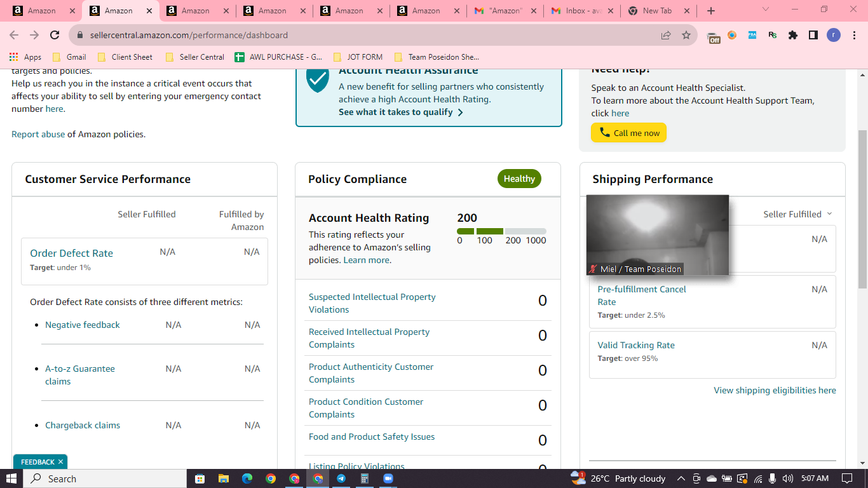Open the Windows Start menu

pyautogui.click(x=11, y=478)
